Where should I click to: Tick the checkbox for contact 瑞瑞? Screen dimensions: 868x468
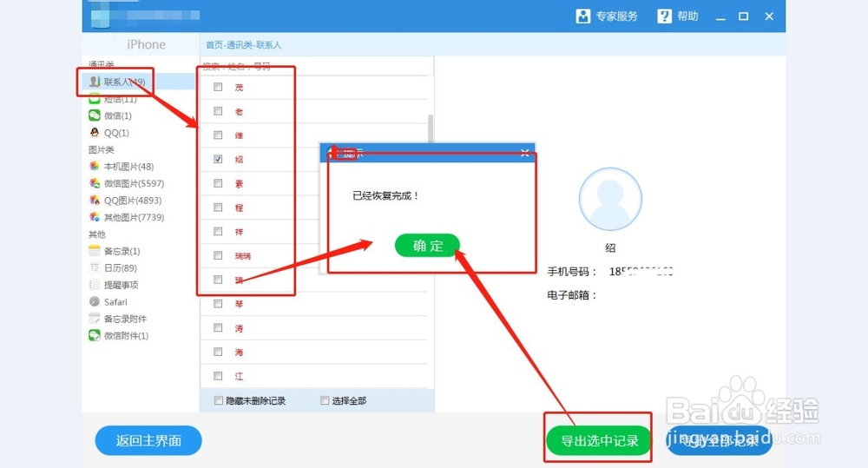pos(218,255)
